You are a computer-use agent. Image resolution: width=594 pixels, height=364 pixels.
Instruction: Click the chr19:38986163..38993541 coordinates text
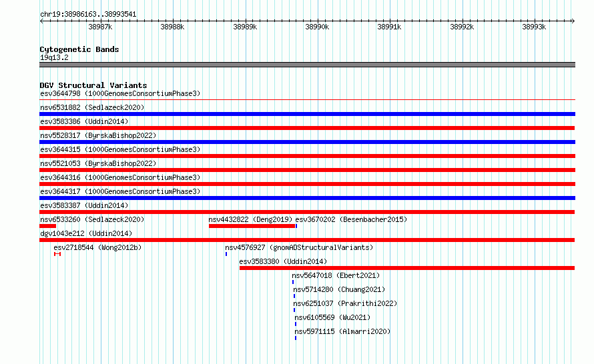(88, 15)
